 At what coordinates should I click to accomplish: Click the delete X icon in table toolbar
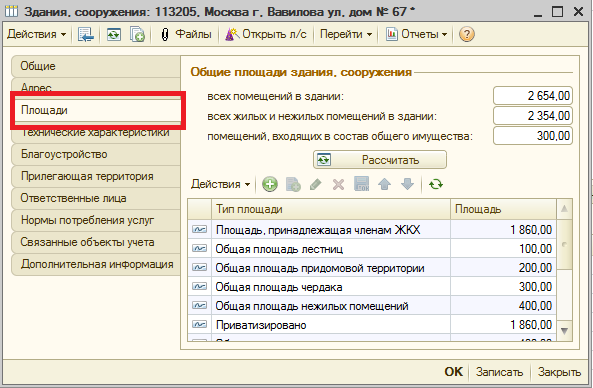[338, 185]
